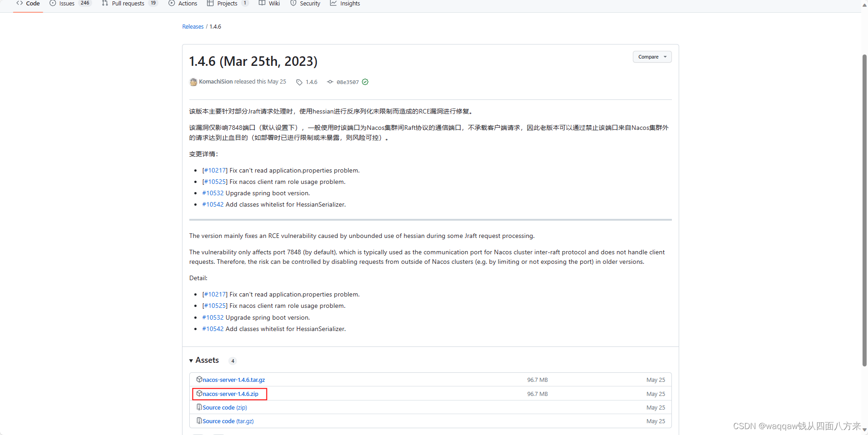Open the Insights tab
Viewport: 868px width, 435px height.
click(345, 4)
